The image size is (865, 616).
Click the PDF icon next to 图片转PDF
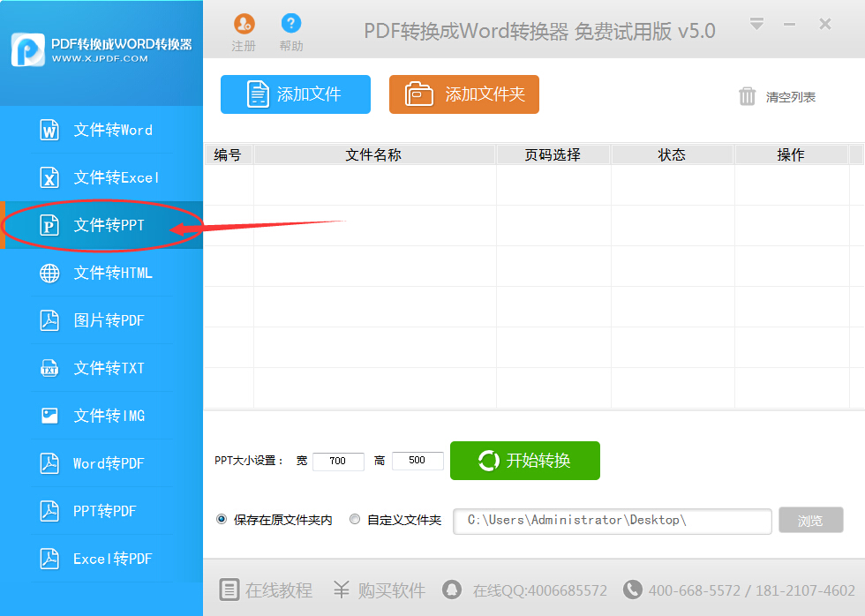[x=49, y=320]
